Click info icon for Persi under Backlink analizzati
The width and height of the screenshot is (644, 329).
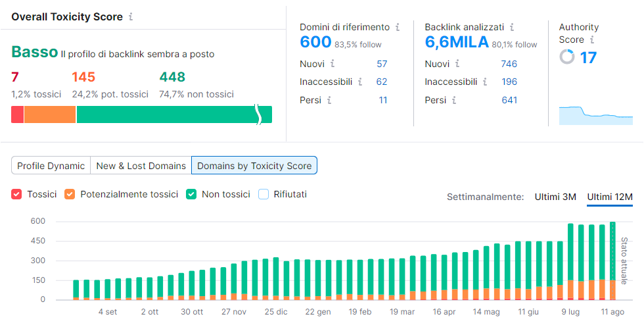(454, 100)
